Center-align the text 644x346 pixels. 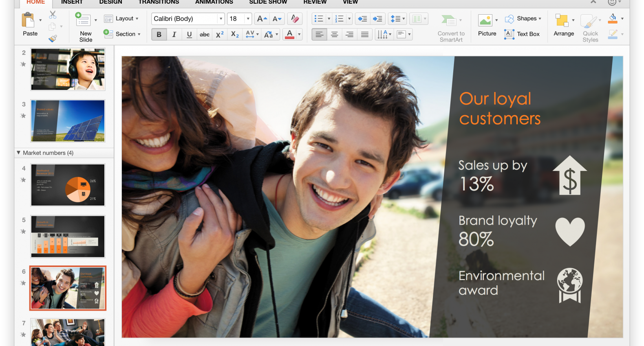click(x=334, y=35)
